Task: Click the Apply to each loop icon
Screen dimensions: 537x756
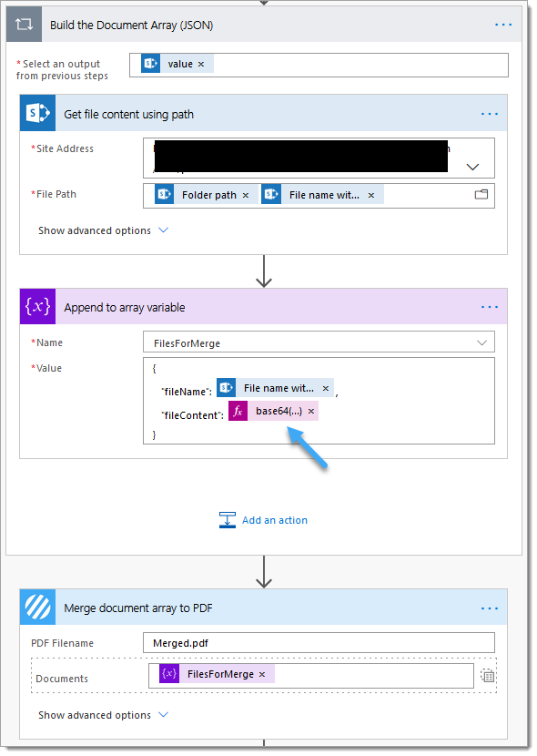Action: click(x=24, y=24)
